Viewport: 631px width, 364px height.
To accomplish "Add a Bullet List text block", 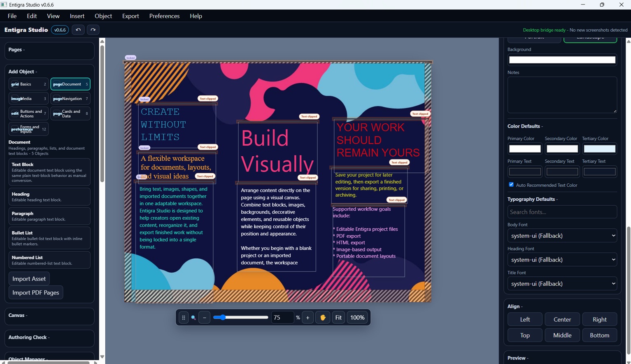I will click(49, 238).
